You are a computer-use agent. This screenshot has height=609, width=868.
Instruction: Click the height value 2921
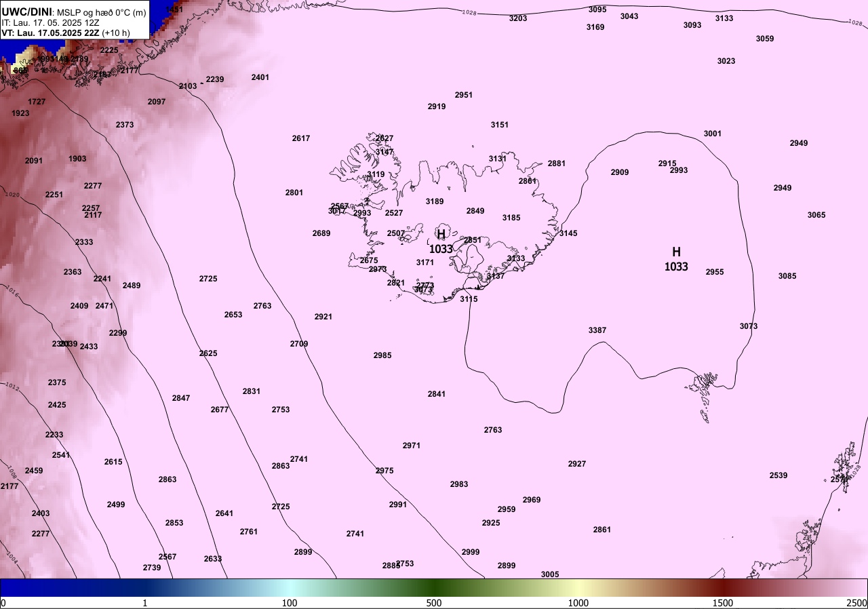(x=323, y=317)
